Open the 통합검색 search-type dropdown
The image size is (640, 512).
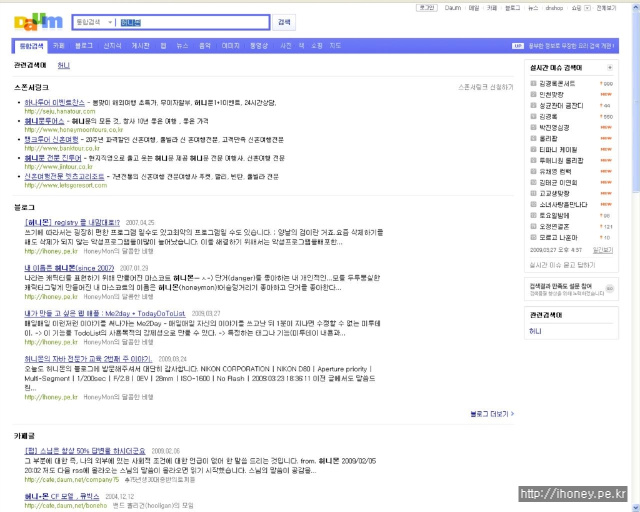click(x=94, y=22)
